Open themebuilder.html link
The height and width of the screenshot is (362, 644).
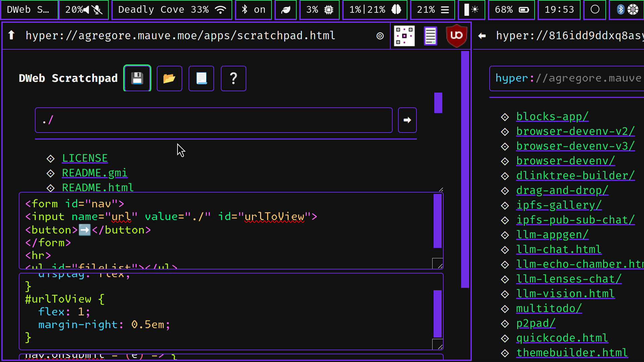pos(572,353)
